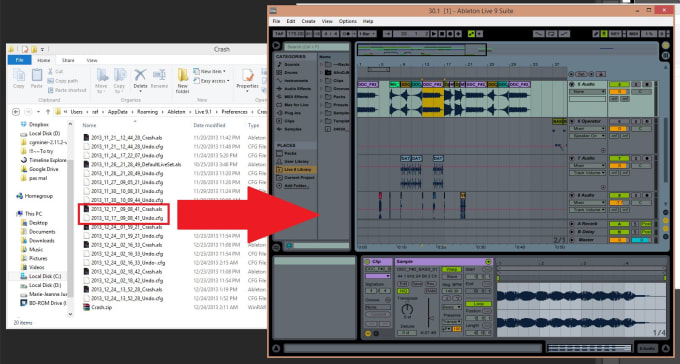
Task: Toggle the KEY map mode switch
Action: coord(615,34)
